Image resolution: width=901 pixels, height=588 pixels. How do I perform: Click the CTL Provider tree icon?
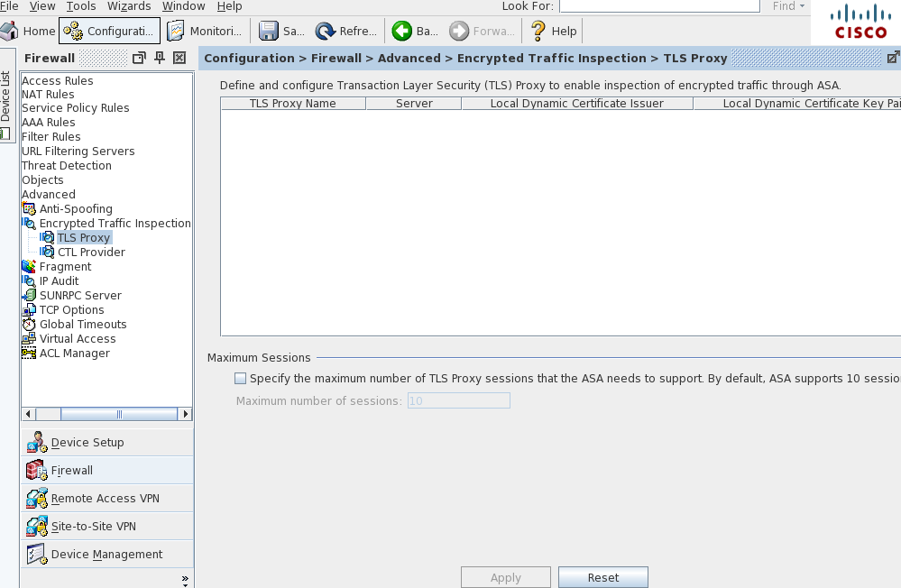click(x=47, y=252)
